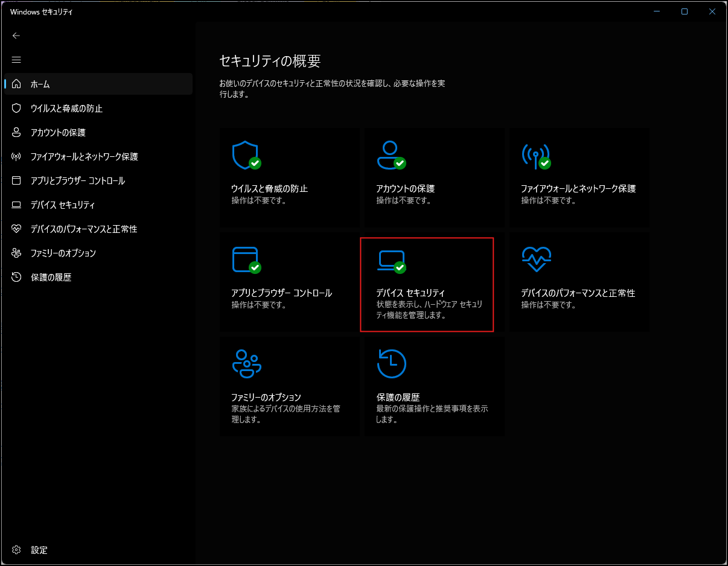This screenshot has width=728, height=566.
Task: Click 操作は不要です under ウイルスと脅威の防止 card
Action: pos(258,200)
